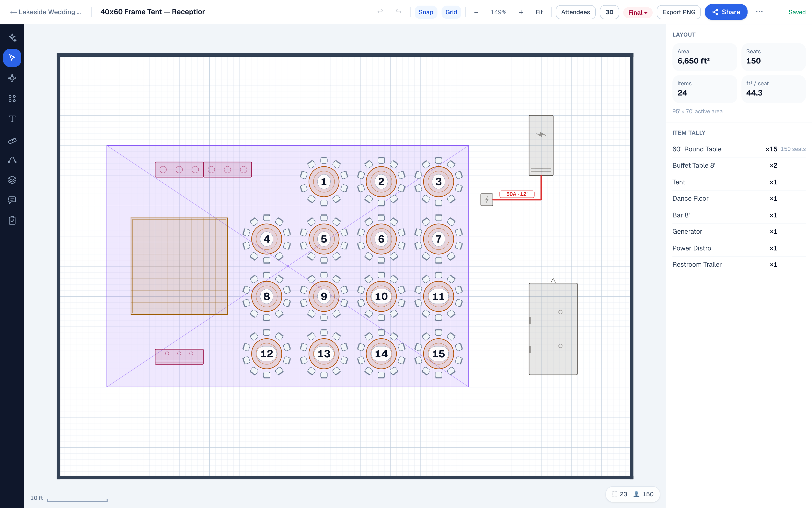The width and height of the screenshot is (812, 508).
Task: Open the checklist clipboard tool
Action: [x=12, y=221]
